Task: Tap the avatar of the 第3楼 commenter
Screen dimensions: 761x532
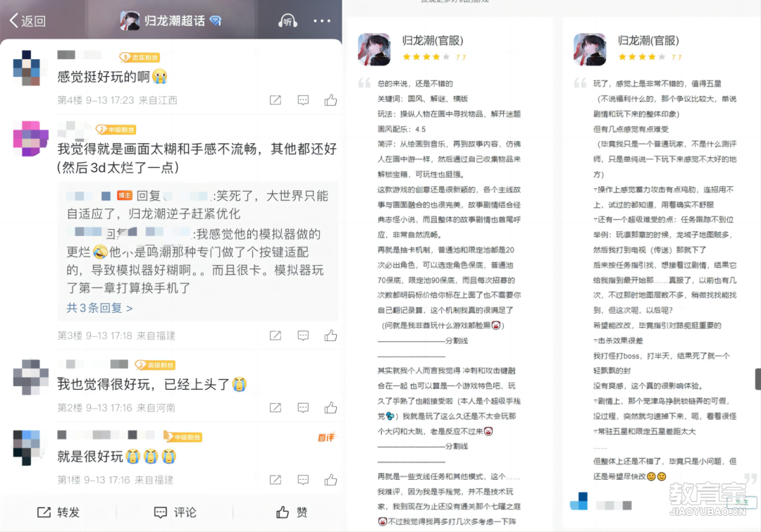Action: click(30, 139)
